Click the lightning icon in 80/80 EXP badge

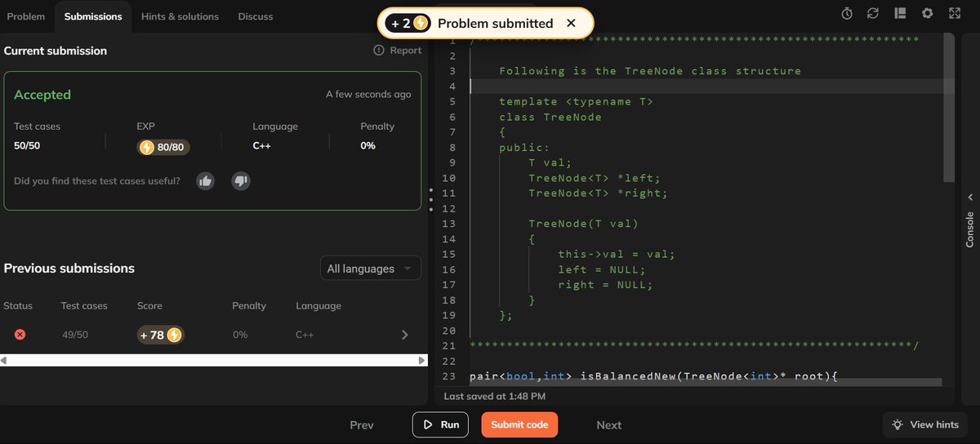pos(147,147)
